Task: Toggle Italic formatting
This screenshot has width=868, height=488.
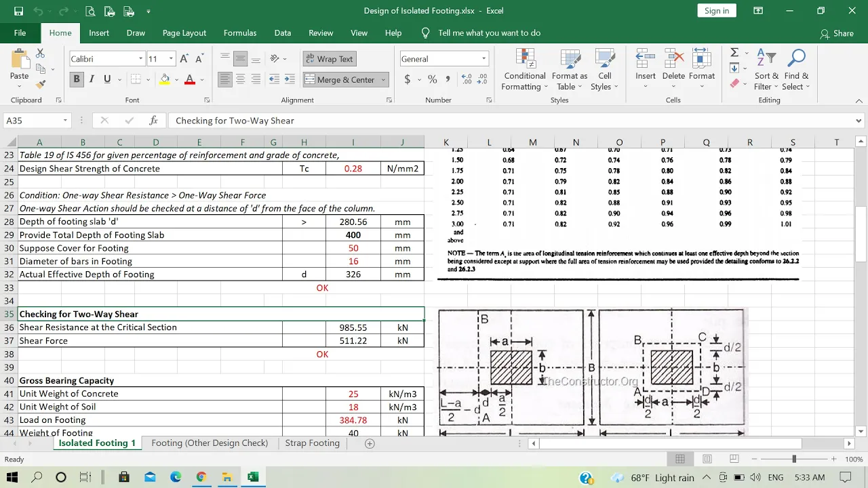Action: [x=92, y=79]
